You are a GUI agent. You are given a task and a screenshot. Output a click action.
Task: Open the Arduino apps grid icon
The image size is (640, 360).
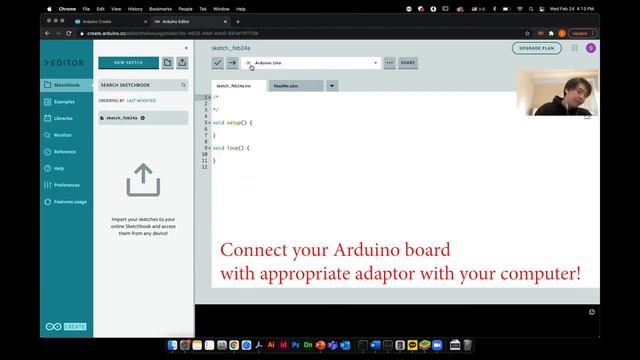[x=575, y=48]
